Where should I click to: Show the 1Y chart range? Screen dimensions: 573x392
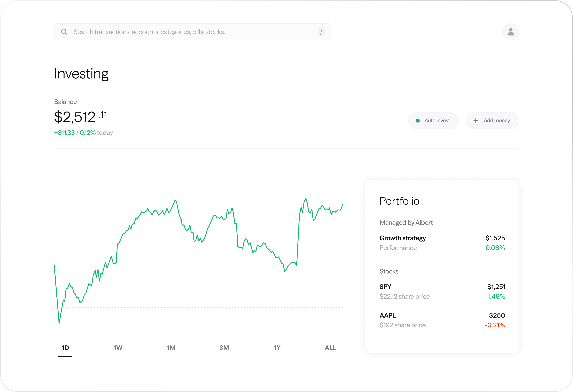277,348
